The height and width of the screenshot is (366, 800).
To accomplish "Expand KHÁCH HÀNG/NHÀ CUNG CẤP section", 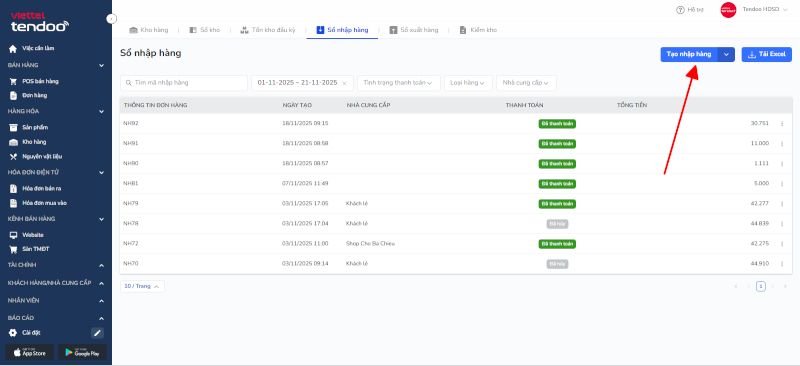I will [102, 283].
